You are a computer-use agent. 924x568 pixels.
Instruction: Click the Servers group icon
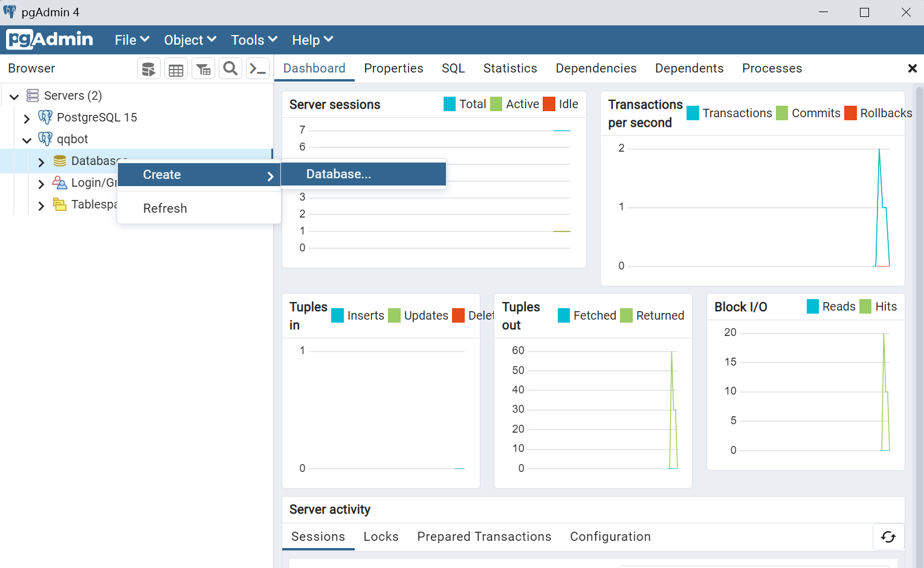coord(33,95)
